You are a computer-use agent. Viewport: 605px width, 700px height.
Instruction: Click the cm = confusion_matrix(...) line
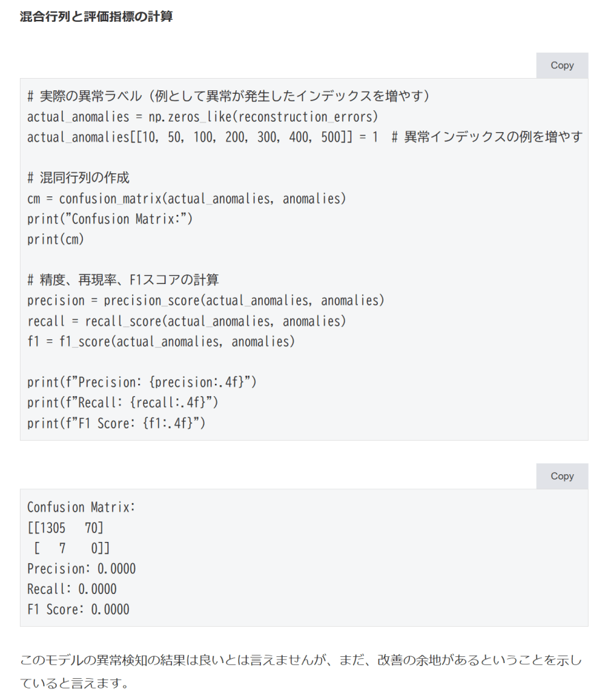click(186, 198)
